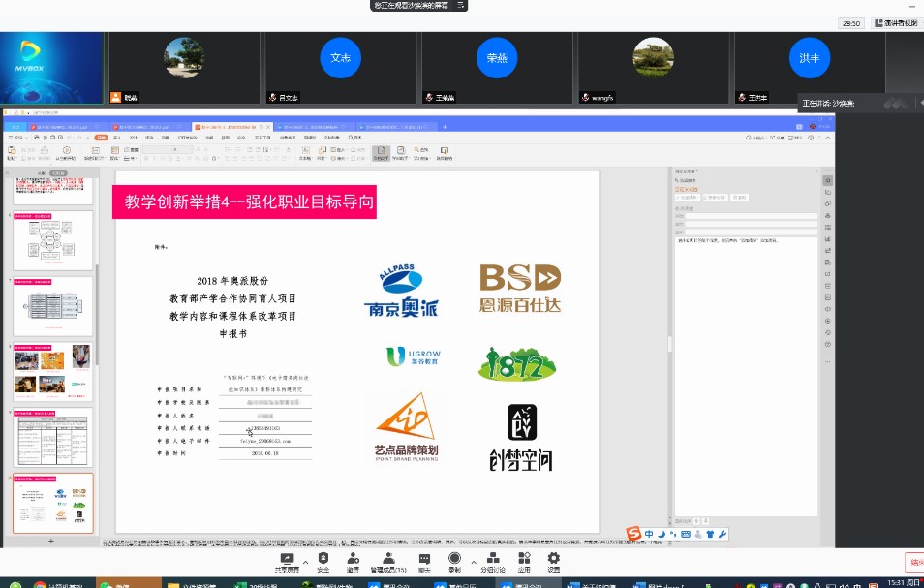The width and height of the screenshot is (924, 588).
Task: Open the 应用 apps icon
Action: click(x=524, y=559)
